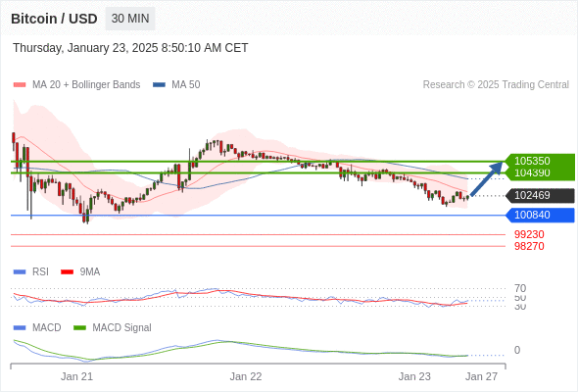
Task: Click the pink MA 20 Bollinger legend swatch
Action: (20, 85)
